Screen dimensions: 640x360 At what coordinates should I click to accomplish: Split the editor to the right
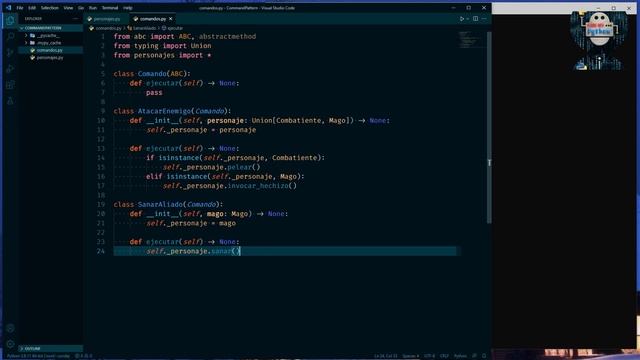coord(476,19)
